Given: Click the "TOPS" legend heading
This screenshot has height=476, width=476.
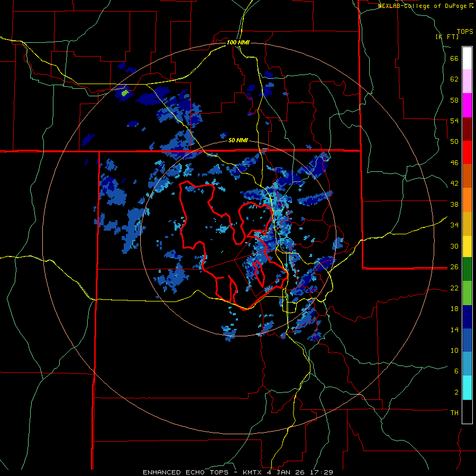Looking at the screenshot, I should (x=465, y=31).
